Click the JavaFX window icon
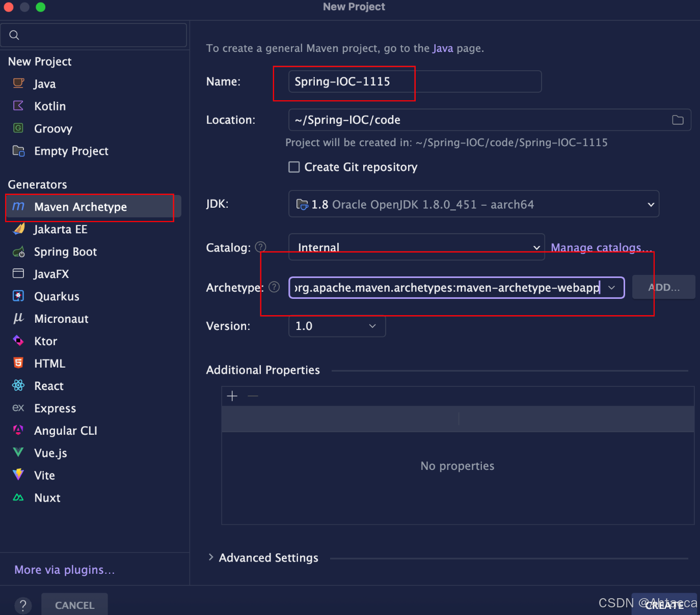The image size is (700, 615). click(x=18, y=273)
